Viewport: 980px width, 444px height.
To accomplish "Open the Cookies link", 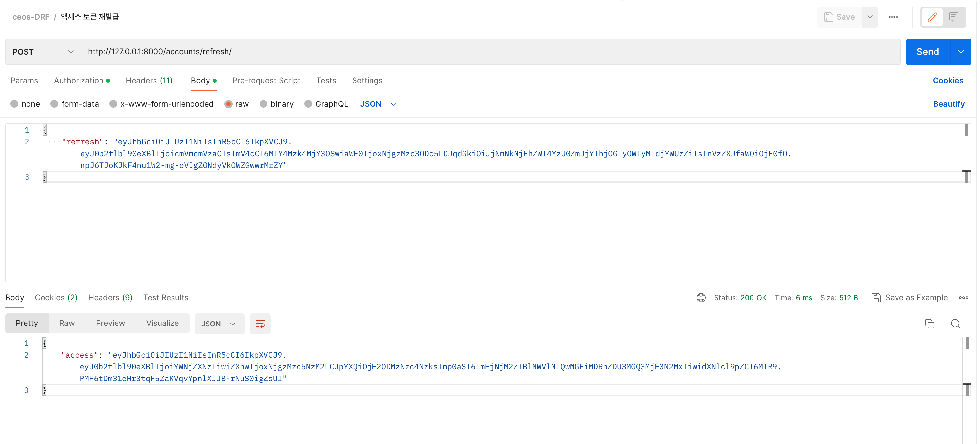I will tap(948, 80).
